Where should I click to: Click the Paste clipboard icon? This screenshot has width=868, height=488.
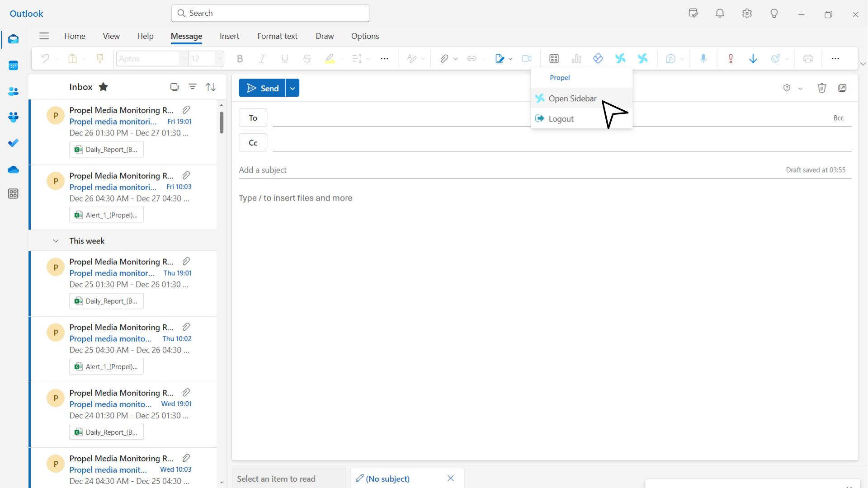(x=72, y=59)
